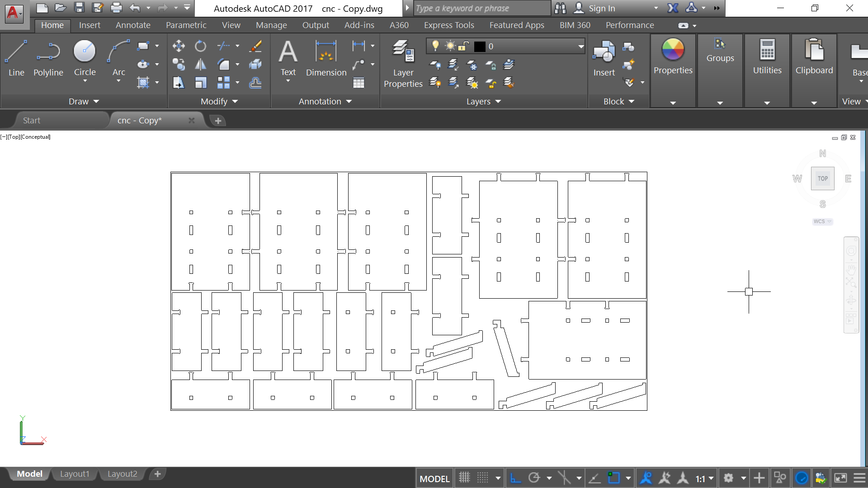The height and width of the screenshot is (488, 868).
Task: Open the layer selection dropdown
Action: click(x=580, y=46)
